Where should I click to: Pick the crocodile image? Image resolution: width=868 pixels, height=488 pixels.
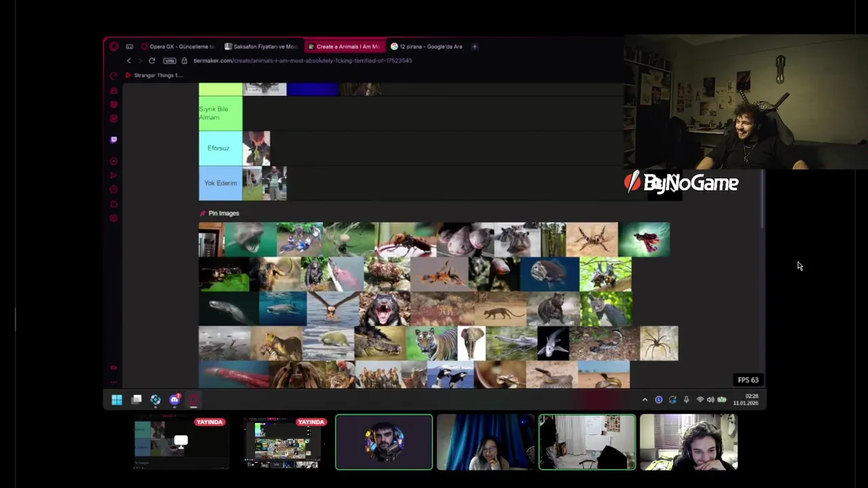pos(380,343)
